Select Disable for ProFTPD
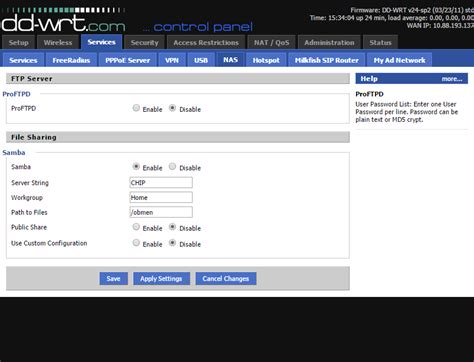 click(x=172, y=108)
